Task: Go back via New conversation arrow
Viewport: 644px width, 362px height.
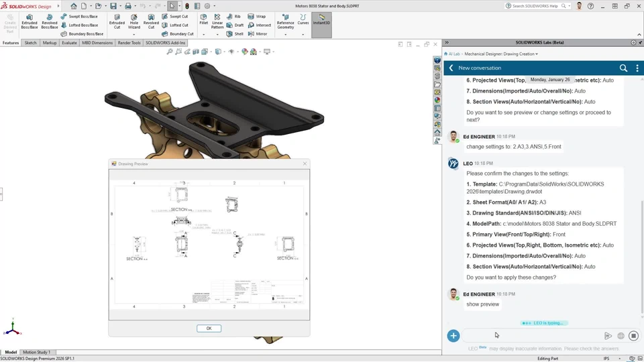Action: point(451,68)
